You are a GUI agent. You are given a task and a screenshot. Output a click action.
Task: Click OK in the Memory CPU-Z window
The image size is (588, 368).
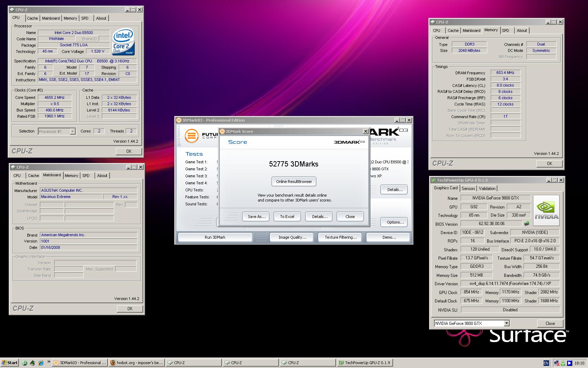(549, 164)
